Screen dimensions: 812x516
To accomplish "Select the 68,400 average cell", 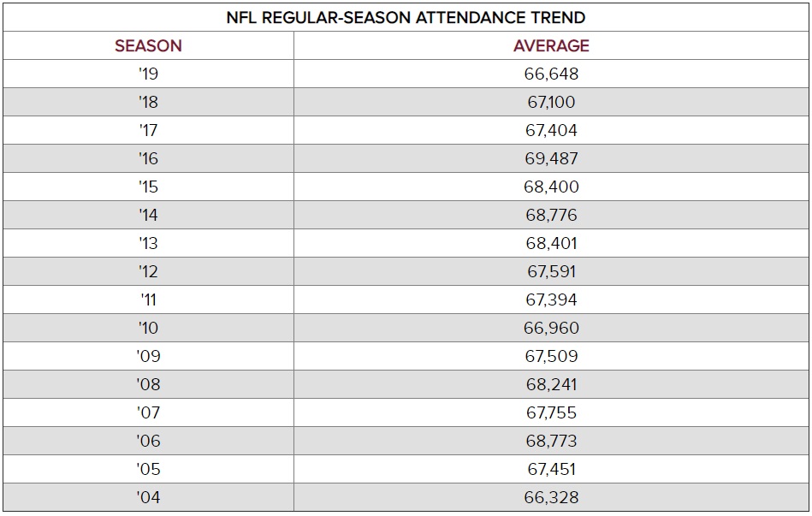I will point(551,187).
